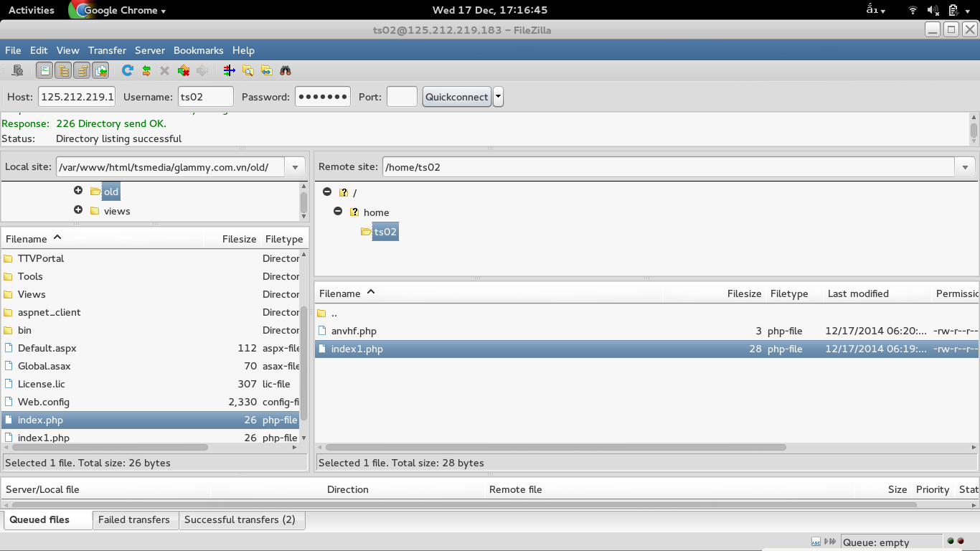Screen dimensions: 980x551
Task: Sort local files by Filesize header
Action: coord(233,239)
